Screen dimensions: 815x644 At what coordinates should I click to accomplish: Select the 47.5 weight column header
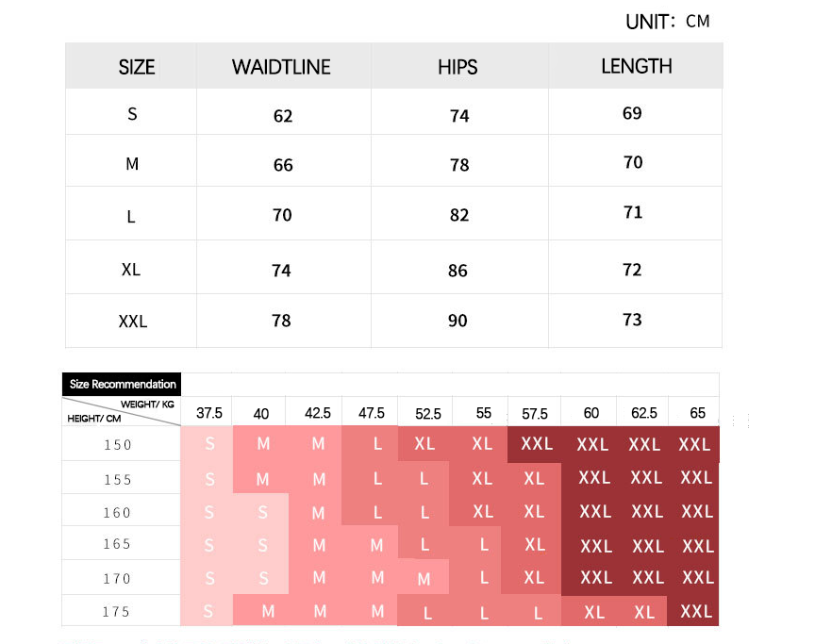tap(372, 413)
